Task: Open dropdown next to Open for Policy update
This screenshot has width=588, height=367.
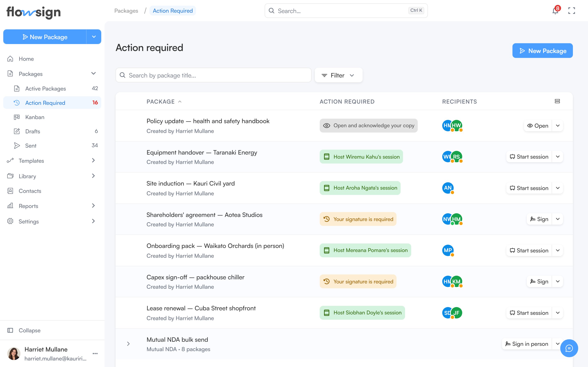Action: click(558, 125)
